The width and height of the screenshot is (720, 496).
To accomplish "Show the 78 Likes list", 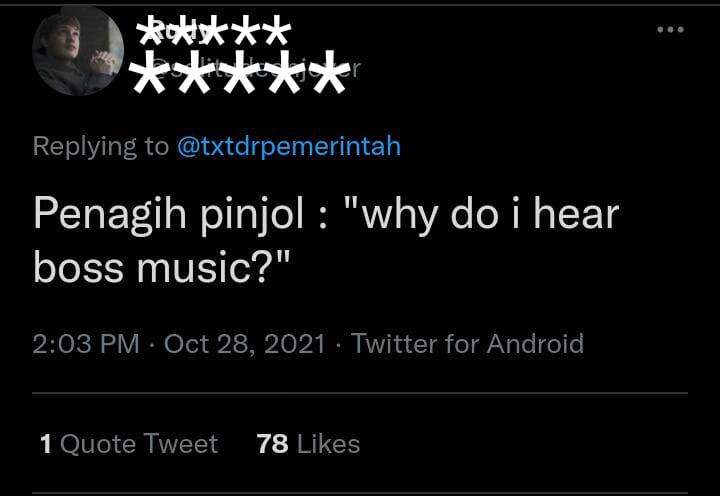I will [308, 443].
